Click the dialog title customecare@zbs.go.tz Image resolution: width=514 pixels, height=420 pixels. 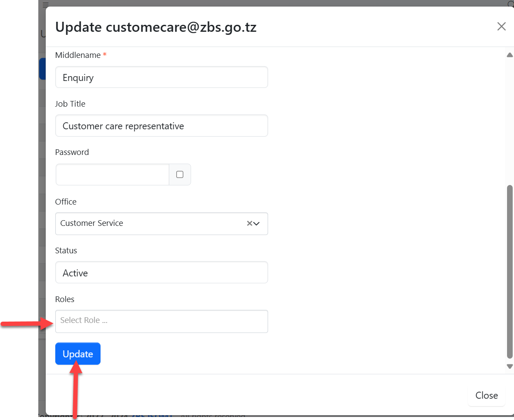(156, 27)
